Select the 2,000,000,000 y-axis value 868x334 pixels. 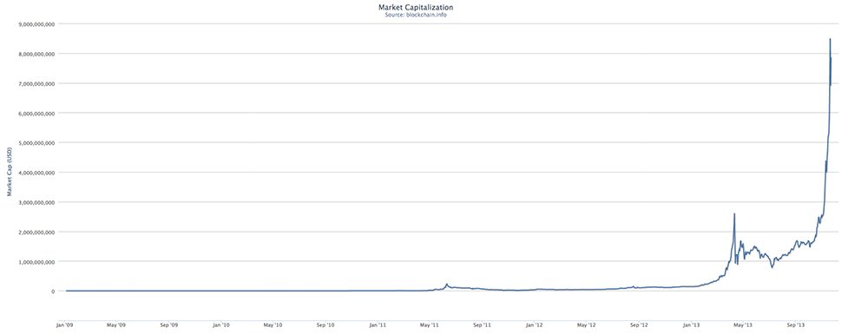(x=36, y=232)
